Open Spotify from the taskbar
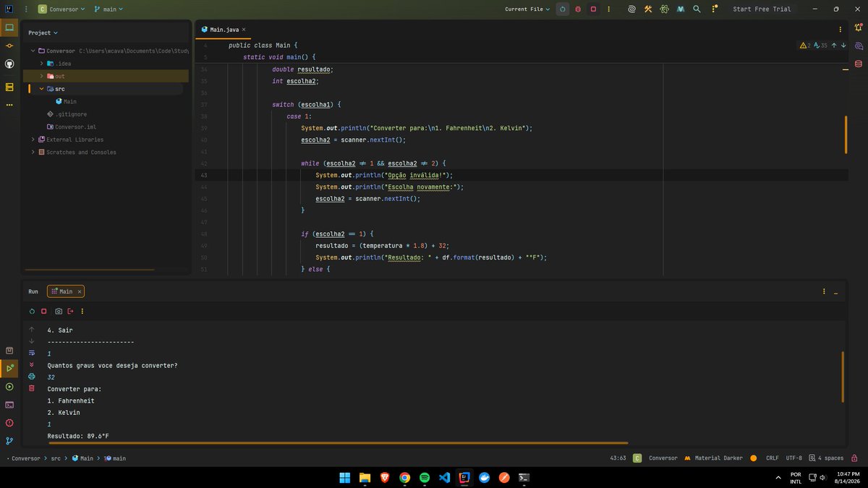868x488 pixels. (425, 478)
